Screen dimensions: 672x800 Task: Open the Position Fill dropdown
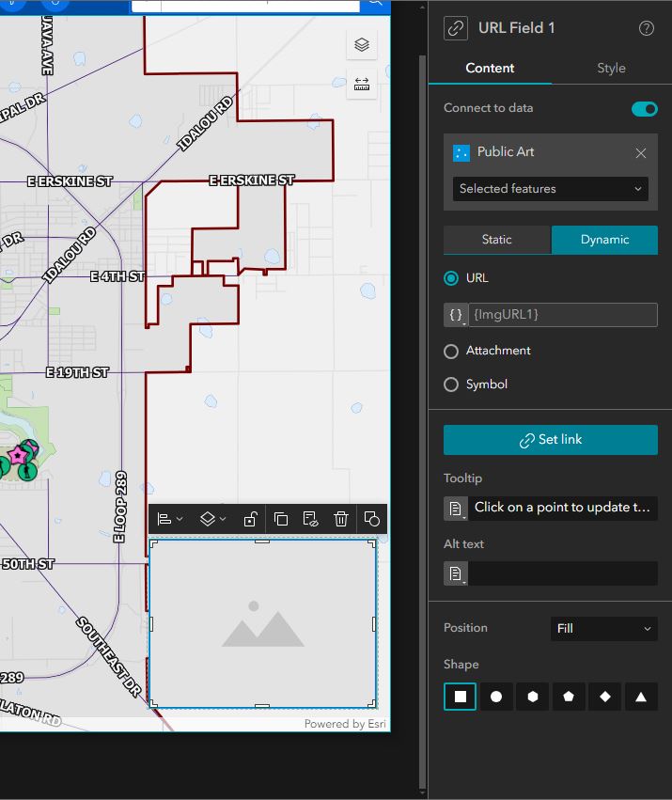(604, 629)
